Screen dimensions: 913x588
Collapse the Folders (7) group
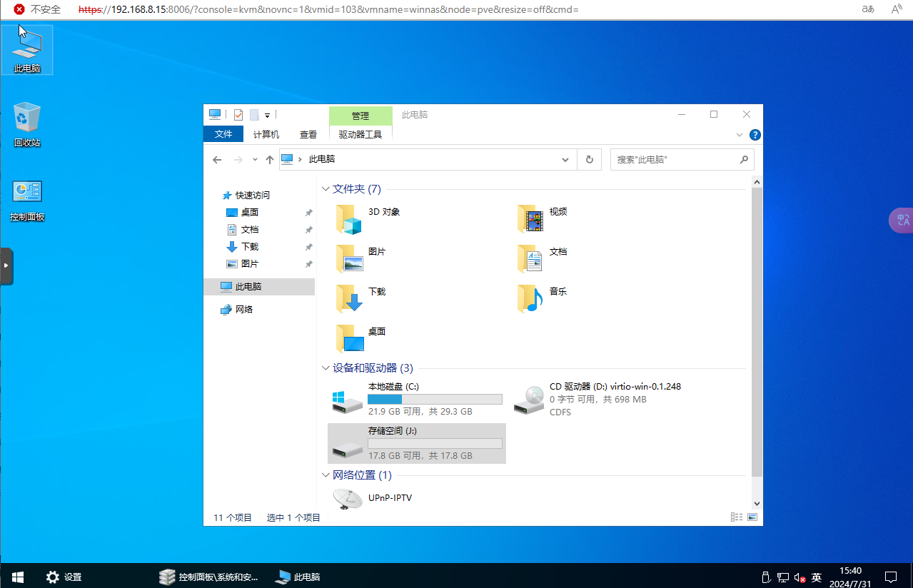click(x=326, y=189)
